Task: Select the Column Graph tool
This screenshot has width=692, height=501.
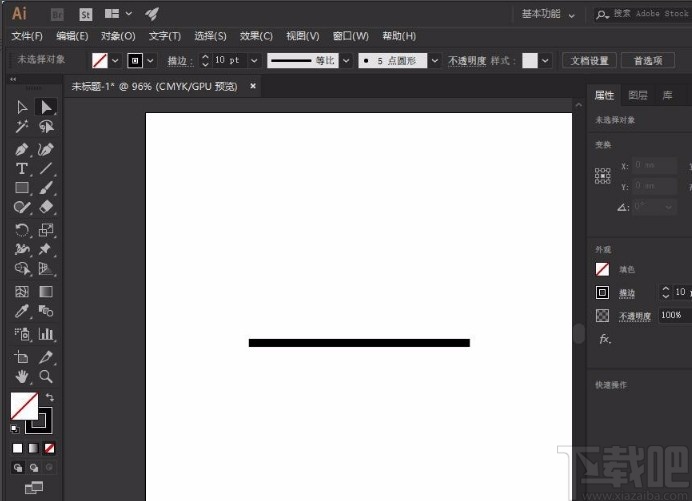Action: click(46, 334)
